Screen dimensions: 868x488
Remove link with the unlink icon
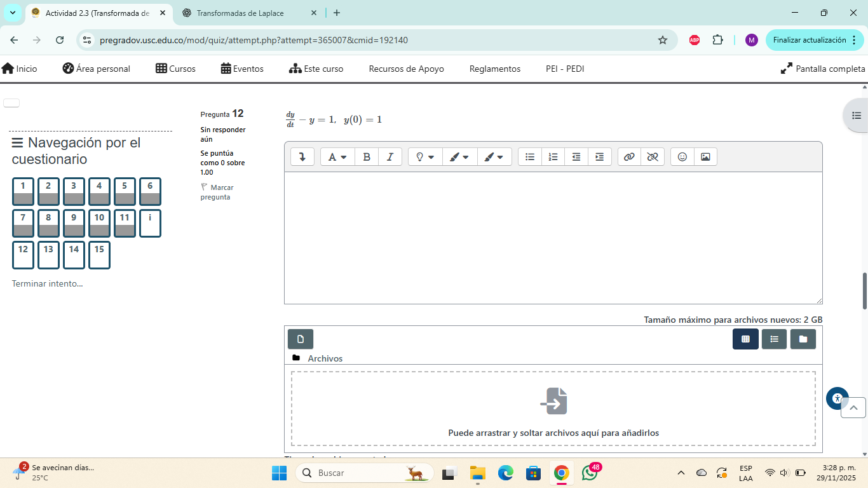(x=652, y=157)
